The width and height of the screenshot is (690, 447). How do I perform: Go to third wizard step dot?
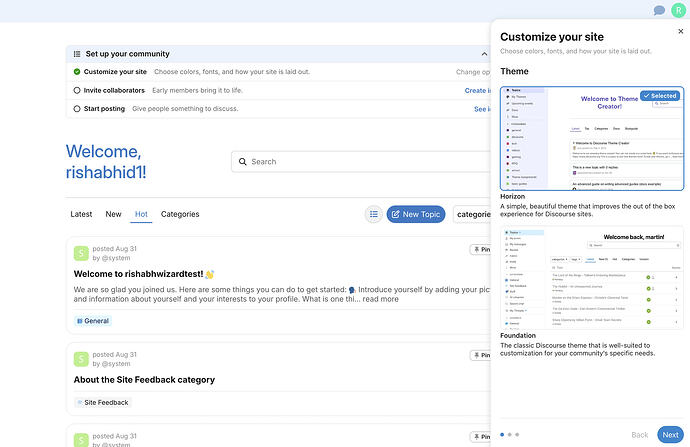point(517,435)
